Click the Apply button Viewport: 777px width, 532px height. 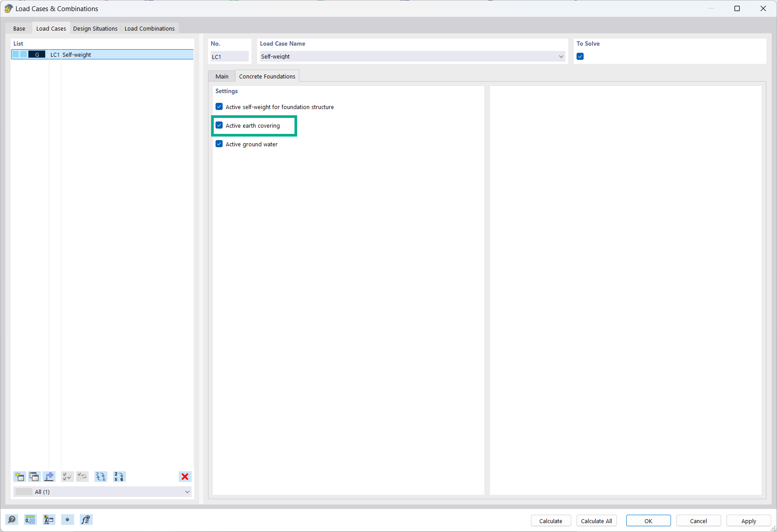pyautogui.click(x=749, y=521)
